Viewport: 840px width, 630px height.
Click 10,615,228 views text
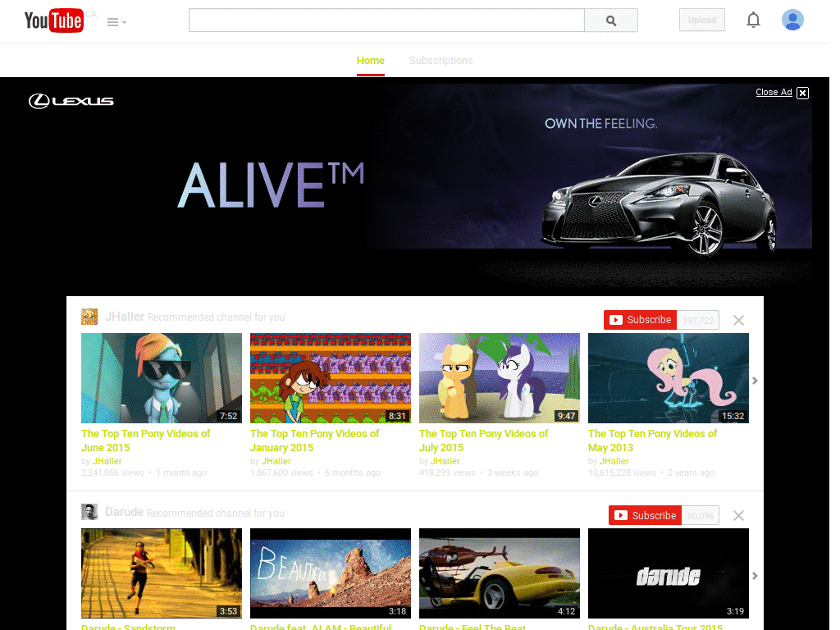click(x=622, y=473)
